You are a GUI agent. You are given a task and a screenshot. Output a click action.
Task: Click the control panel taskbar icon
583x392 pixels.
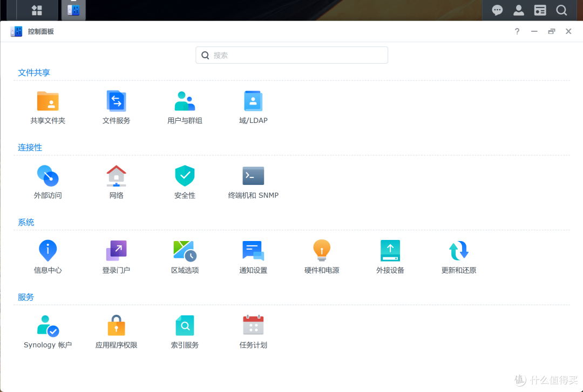(73, 10)
